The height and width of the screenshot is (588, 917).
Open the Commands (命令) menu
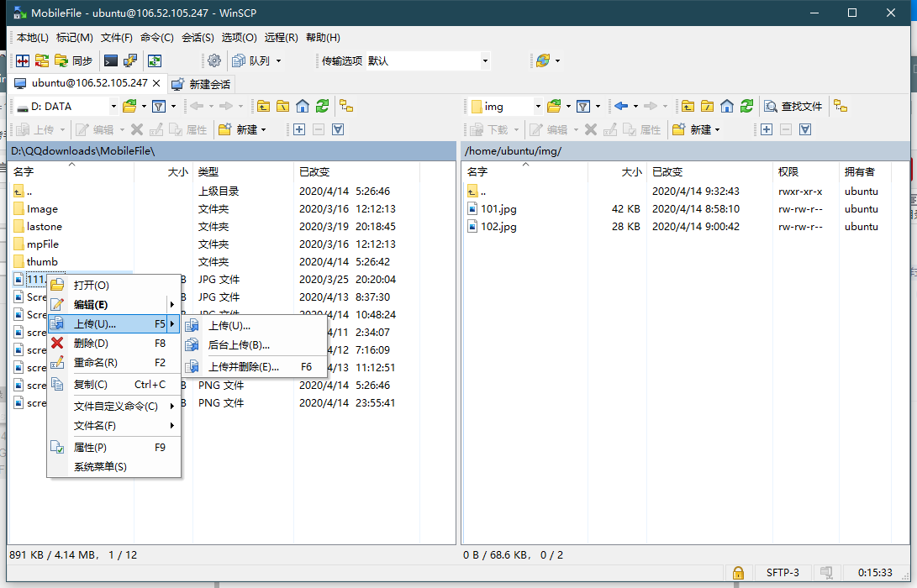coord(156,38)
